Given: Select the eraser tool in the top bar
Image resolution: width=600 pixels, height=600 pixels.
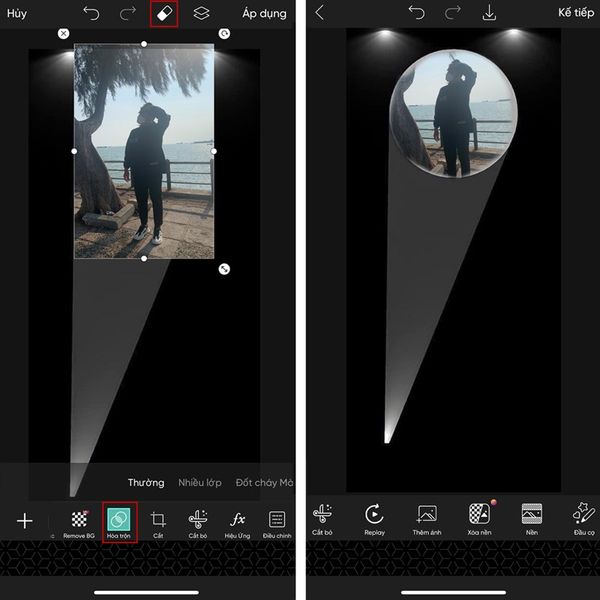Looking at the screenshot, I should click(163, 14).
